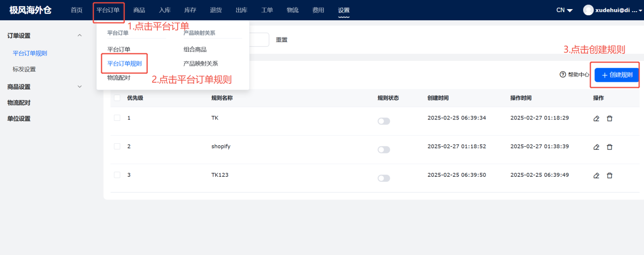Check the select-all header checkbox
This screenshot has width=644, height=255.
[117, 98]
